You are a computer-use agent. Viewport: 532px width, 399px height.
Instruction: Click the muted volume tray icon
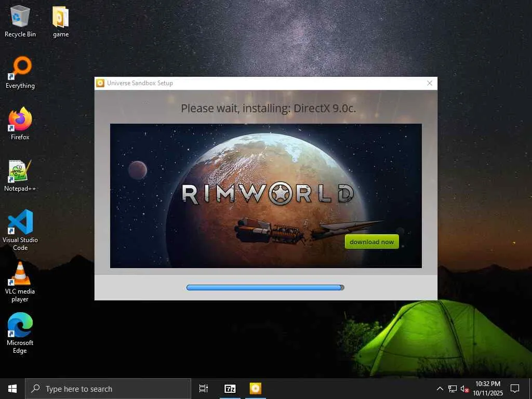point(464,389)
